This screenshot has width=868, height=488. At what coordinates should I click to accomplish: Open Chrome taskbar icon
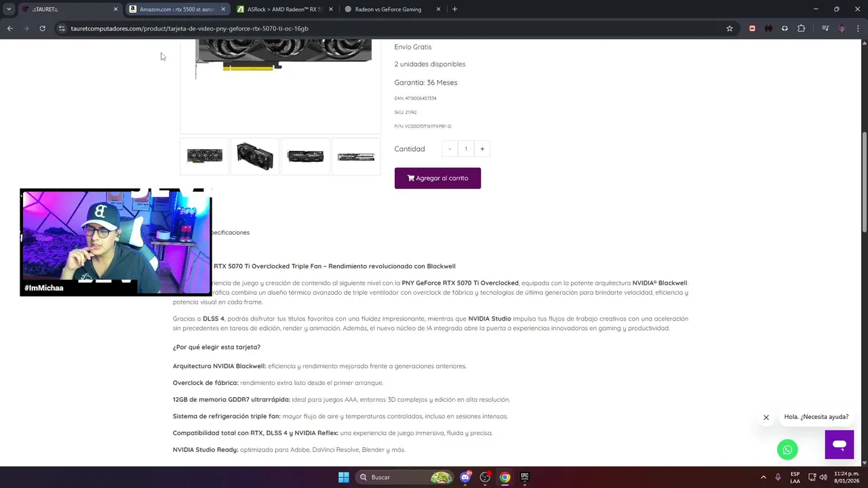point(505,477)
